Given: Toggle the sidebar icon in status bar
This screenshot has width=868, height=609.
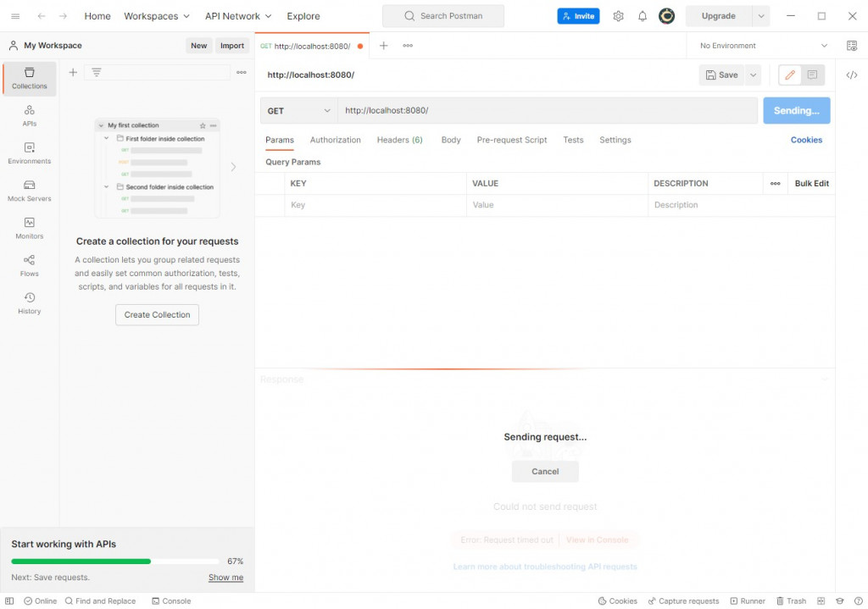Looking at the screenshot, I should coord(9,601).
